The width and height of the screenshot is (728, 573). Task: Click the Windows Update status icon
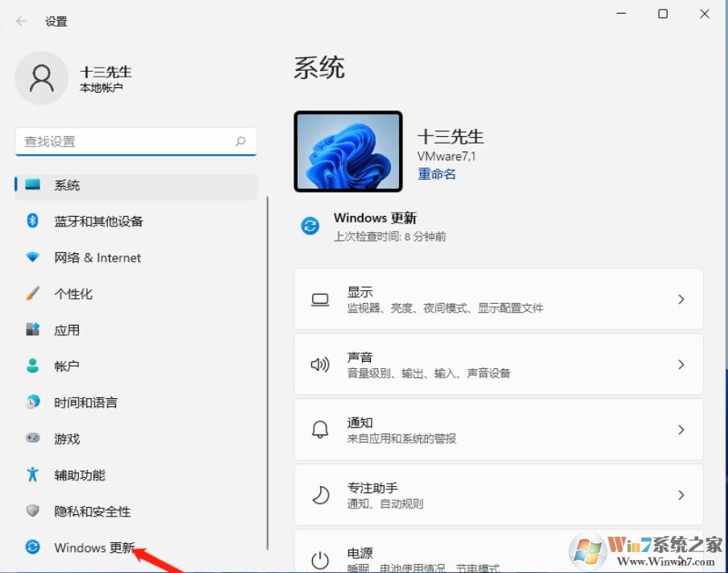pyautogui.click(x=310, y=226)
